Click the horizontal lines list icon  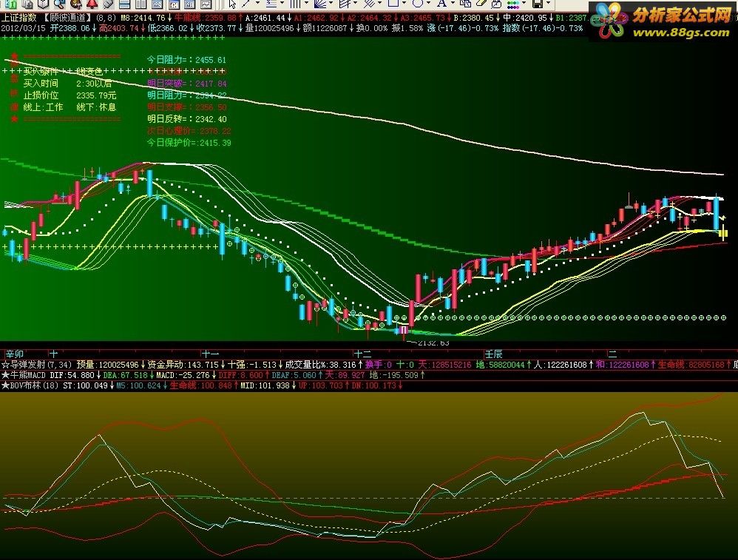pyautogui.click(x=124, y=4)
